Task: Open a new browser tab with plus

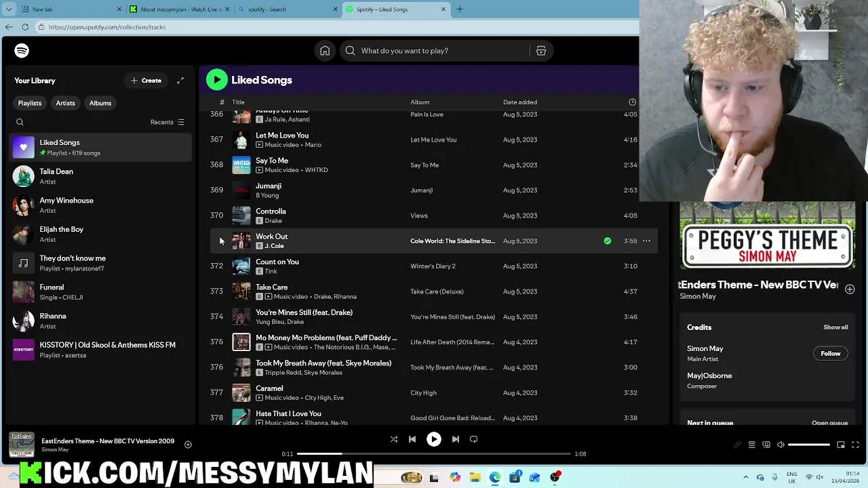Action: [x=460, y=9]
